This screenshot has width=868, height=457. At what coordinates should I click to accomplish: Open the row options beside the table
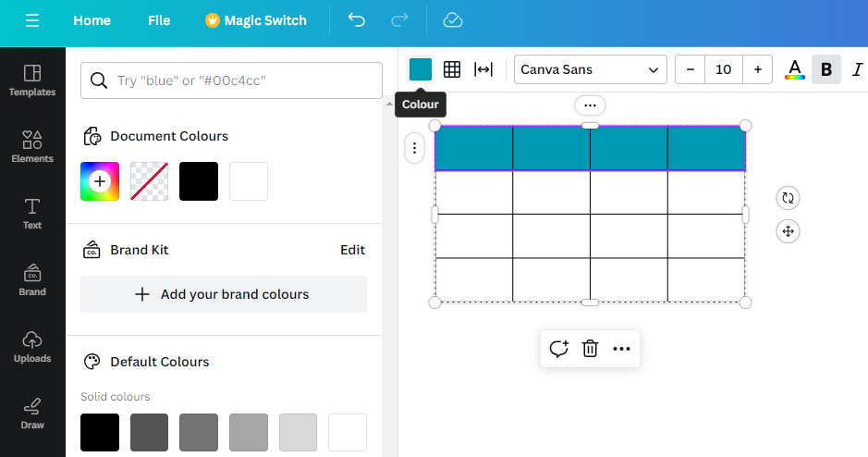click(x=415, y=148)
